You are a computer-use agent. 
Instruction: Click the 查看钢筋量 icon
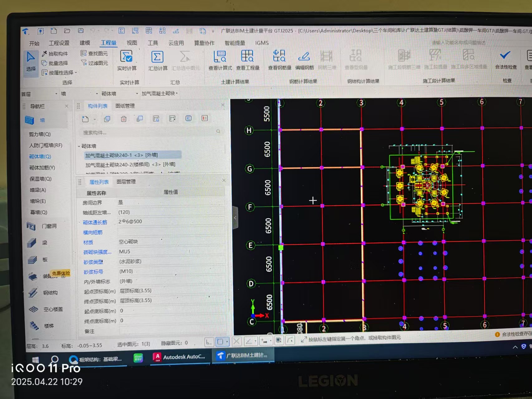(x=279, y=56)
